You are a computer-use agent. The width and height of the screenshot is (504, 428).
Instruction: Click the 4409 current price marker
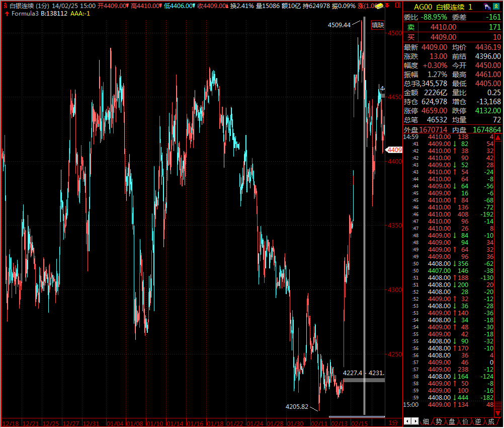pos(394,150)
